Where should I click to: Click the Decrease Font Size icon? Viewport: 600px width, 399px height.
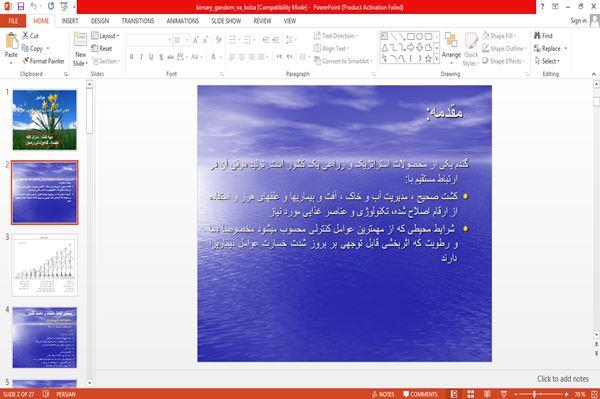pyautogui.click(x=205, y=40)
